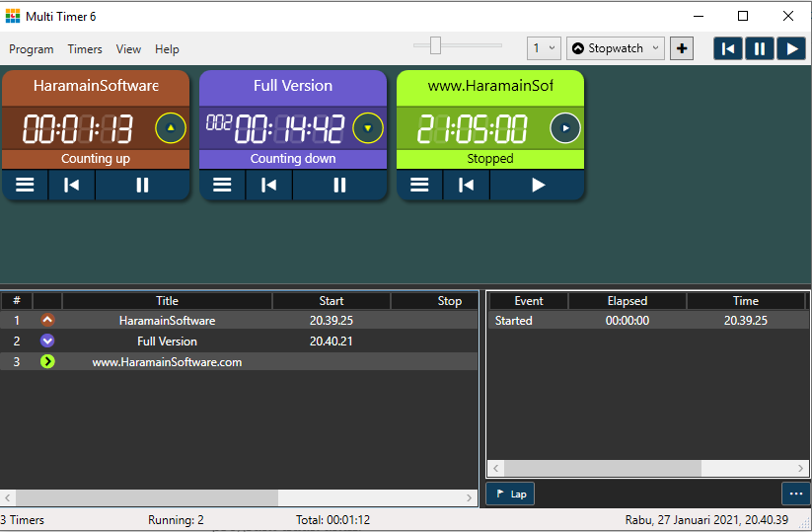This screenshot has height=532, width=812.
Task: Open the more options ellipsis button
Action: 796,494
